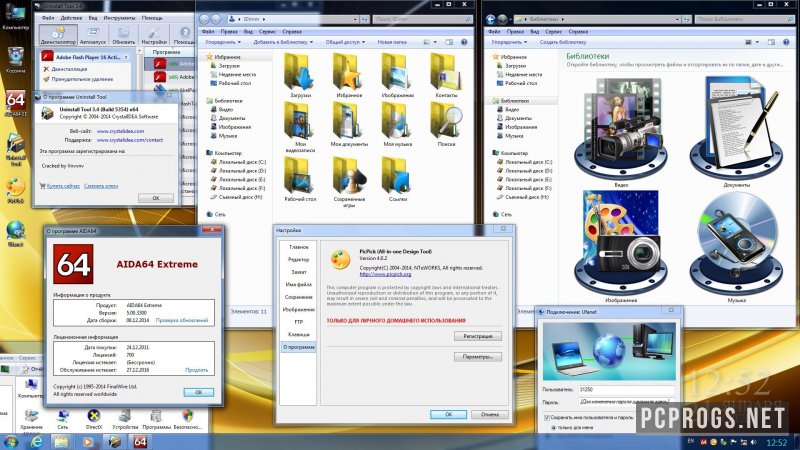800x450 pixels.
Task: Open Инструменты menu in Uninstall Tool
Action: [x=119, y=18]
